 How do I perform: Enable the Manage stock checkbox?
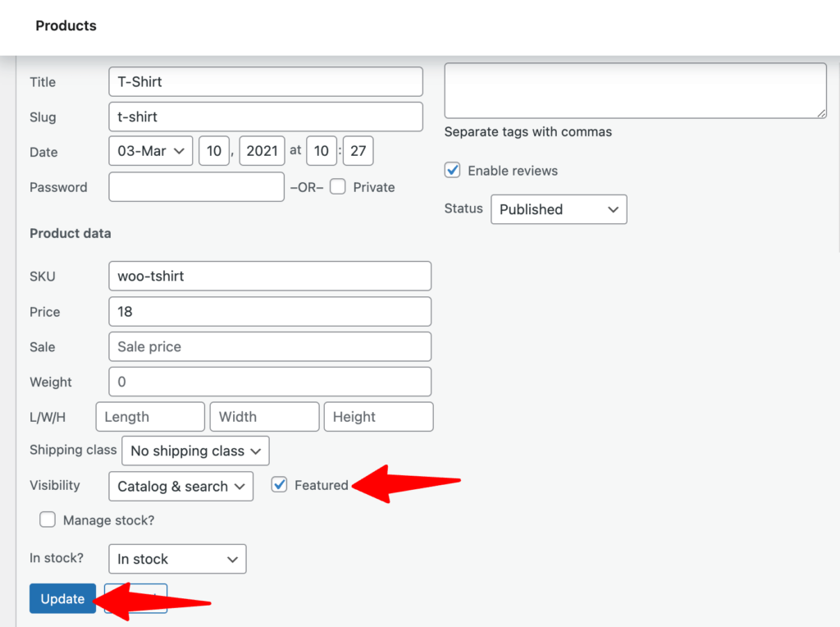coord(48,519)
